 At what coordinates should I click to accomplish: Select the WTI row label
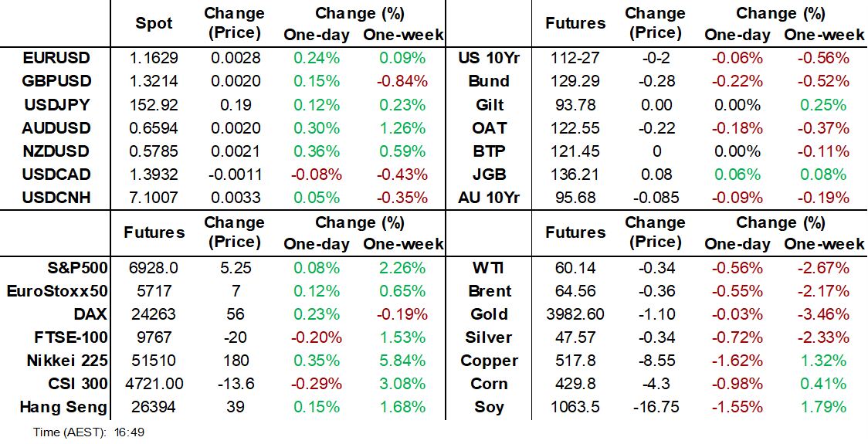(490, 268)
